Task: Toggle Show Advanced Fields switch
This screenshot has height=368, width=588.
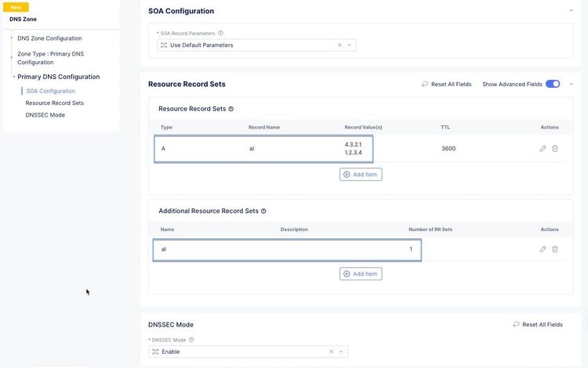Action: click(x=553, y=84)
